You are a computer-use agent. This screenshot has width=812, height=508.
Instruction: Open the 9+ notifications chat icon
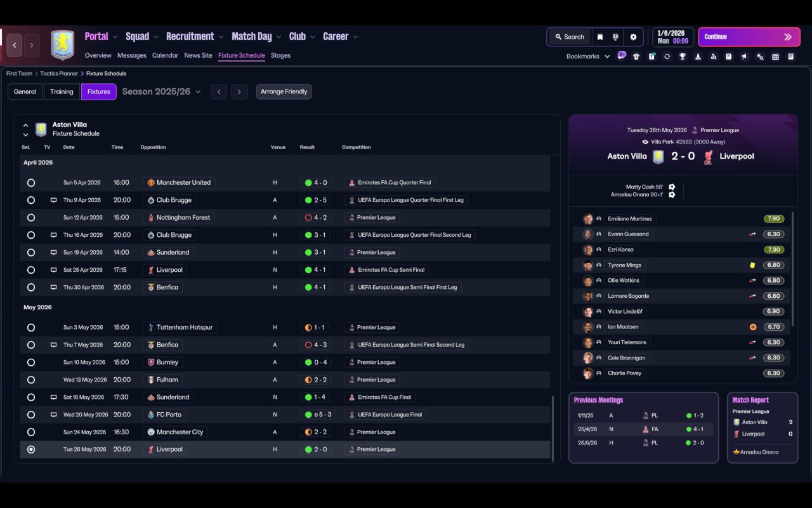coord(622,55)
